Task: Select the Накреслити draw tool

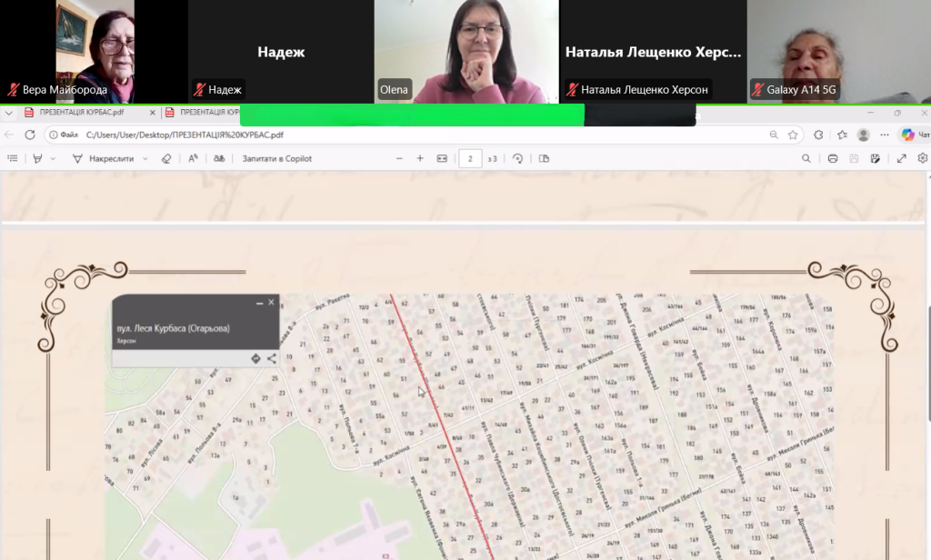Action: point(104,158)
